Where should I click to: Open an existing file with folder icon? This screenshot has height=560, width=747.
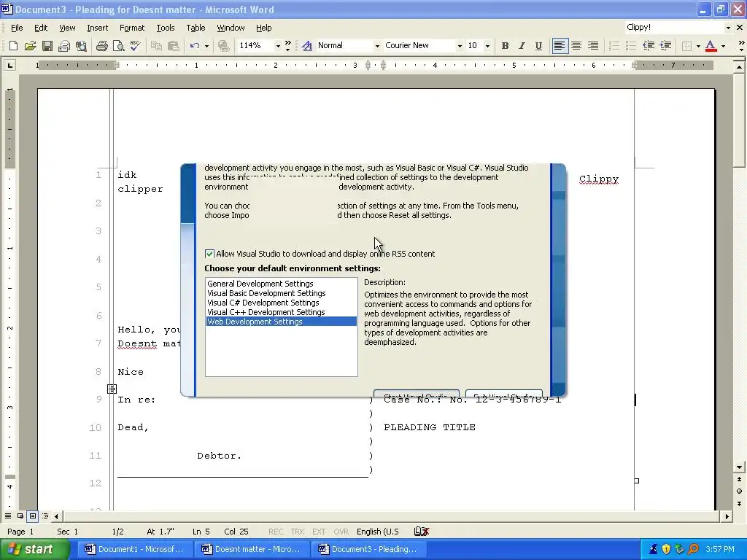(30, 46)
